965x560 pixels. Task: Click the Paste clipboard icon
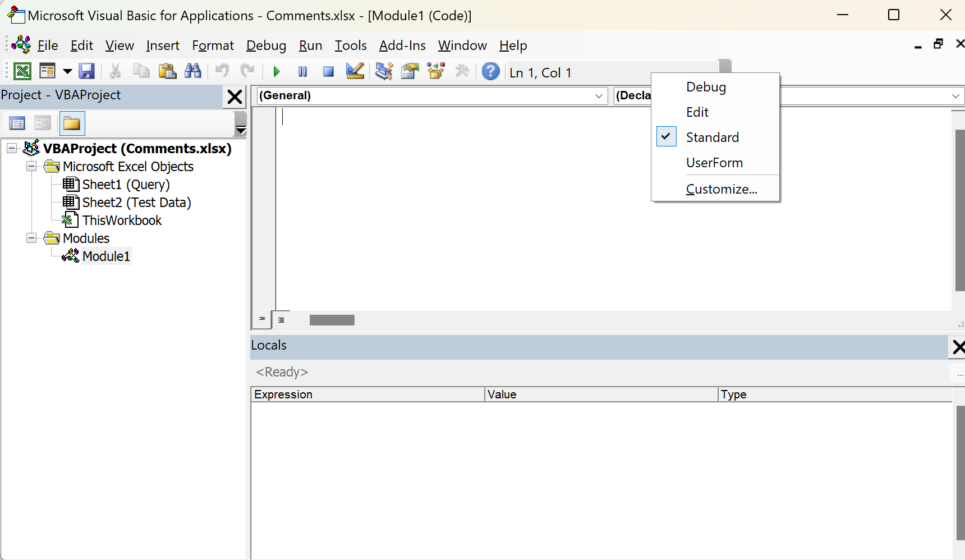click(167, 71)
